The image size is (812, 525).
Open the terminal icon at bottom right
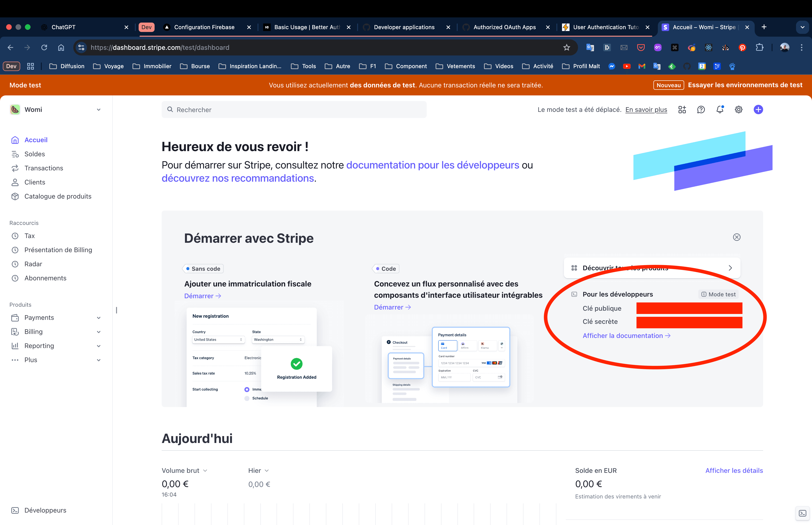[x=802, y=513]
